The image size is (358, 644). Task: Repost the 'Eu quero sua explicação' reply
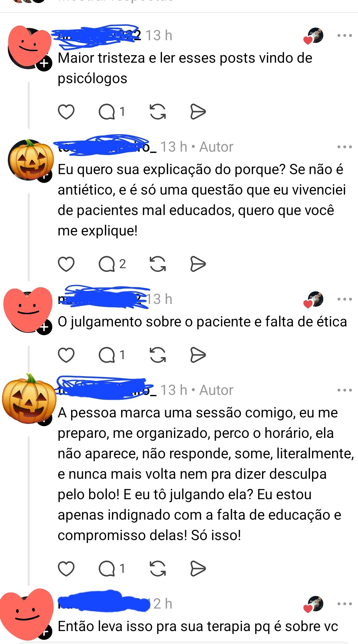[158, 264]
